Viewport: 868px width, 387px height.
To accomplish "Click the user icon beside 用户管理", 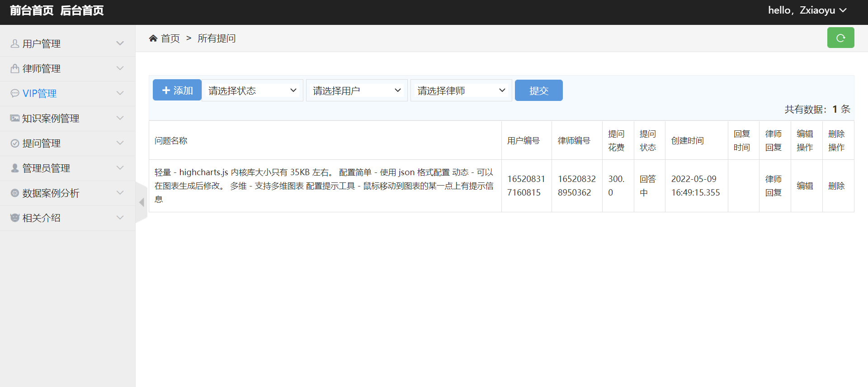I will [15, 43].
